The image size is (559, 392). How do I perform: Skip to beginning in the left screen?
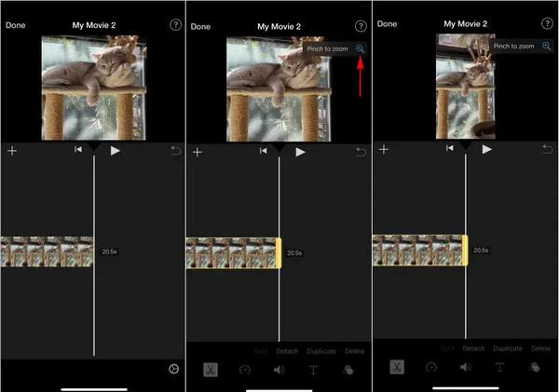click(78, 149)
